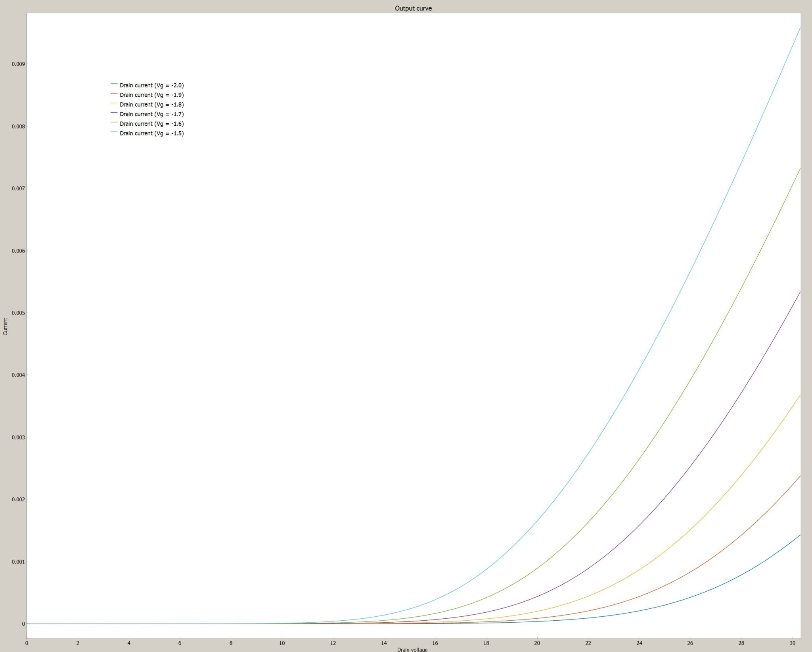Click the blue line sample for Vg = -2.0
This screenshot has width=812, height=652.
114,84
